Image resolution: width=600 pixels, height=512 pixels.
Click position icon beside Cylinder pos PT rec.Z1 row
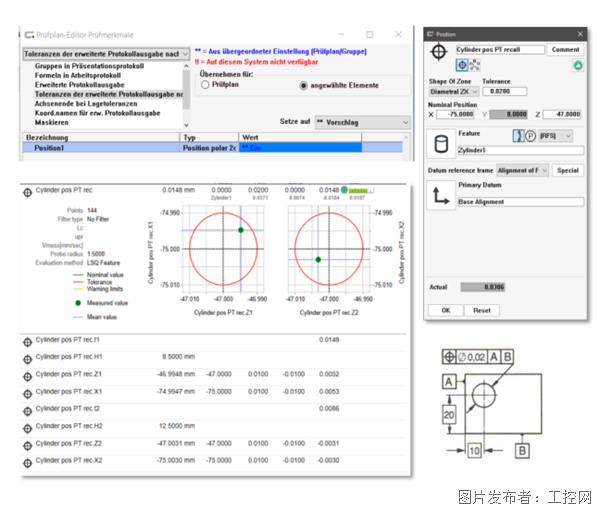pos(27,373)
